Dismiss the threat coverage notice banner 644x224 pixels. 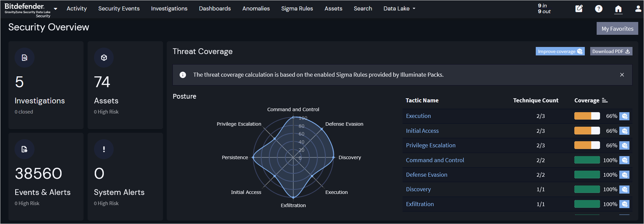coord(622,75)
